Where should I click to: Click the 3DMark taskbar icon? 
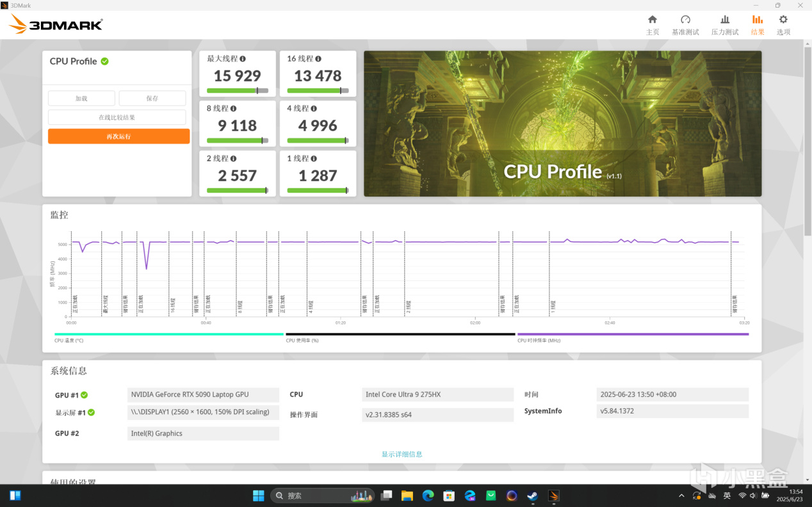tap(554, 495)
